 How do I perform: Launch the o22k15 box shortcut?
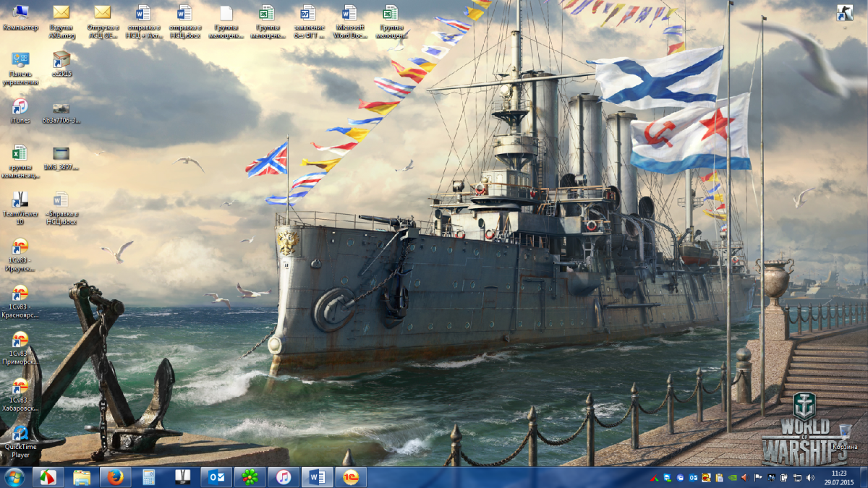pos(61,64)
